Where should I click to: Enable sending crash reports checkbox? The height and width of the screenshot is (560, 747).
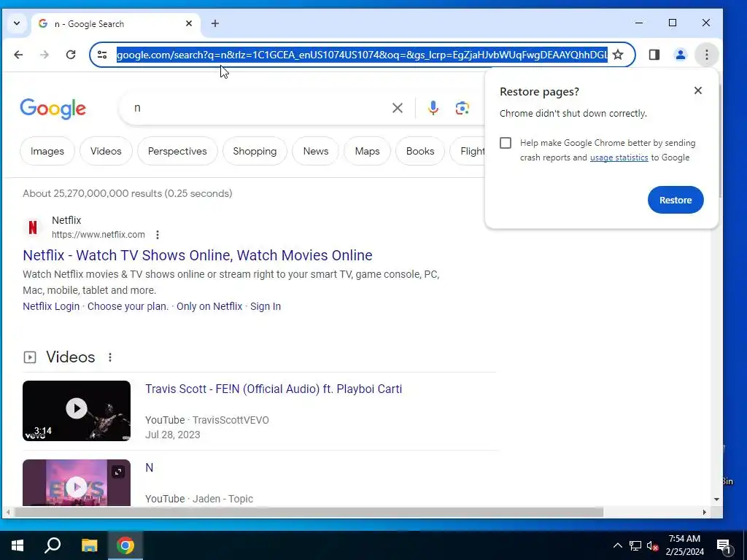coord(506,143)
